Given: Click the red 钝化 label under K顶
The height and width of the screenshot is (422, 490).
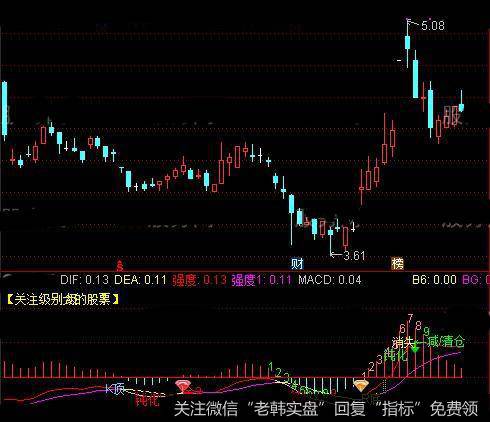Looking at the screenshot, I should point(147,399).
